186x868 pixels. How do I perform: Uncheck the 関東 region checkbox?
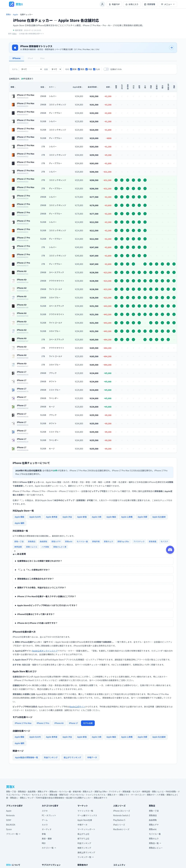click(71, 69)
